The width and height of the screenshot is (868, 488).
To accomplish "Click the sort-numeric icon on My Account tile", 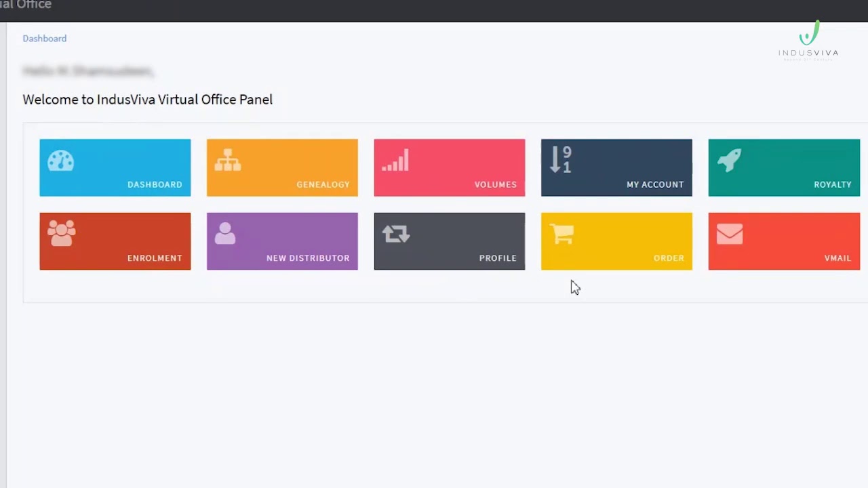I will pyautogui.click(x=561, y=160).
